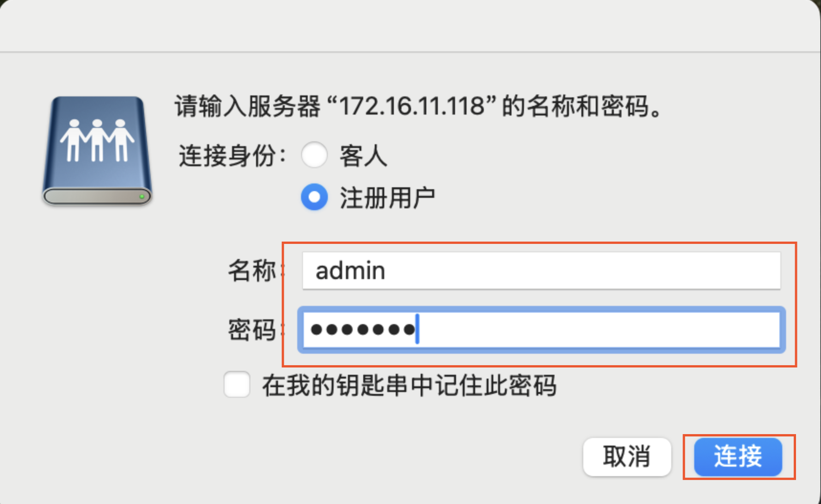The height and width of the screenshot is (504, 821).
Task: Enable the remember password in keychain checkbox
Action: (237, 385)
